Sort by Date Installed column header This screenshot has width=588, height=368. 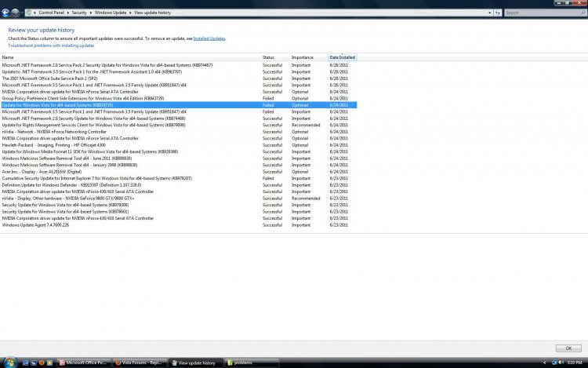click(343, 57)
